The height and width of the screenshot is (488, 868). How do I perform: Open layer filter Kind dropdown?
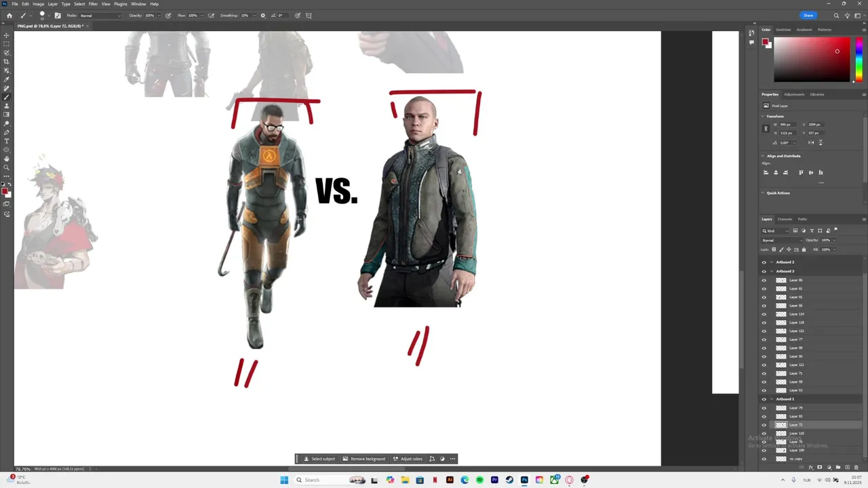pyautogui.click(x=776, y=230)
